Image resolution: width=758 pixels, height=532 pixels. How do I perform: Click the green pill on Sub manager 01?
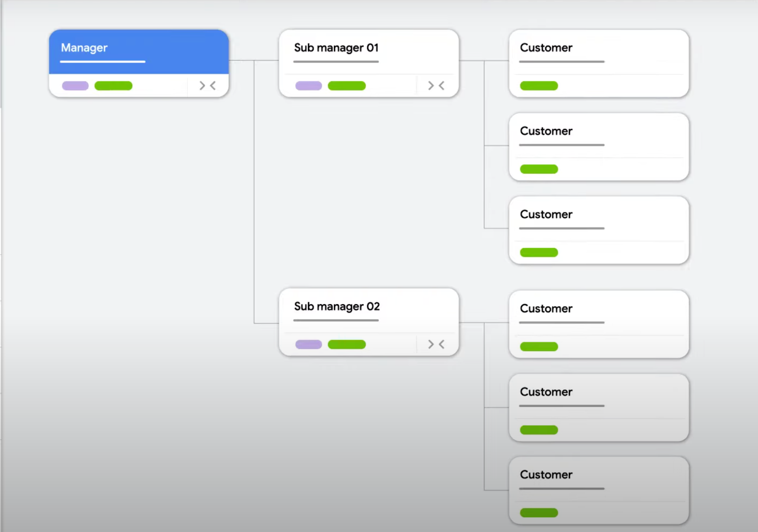pos(347,86)
